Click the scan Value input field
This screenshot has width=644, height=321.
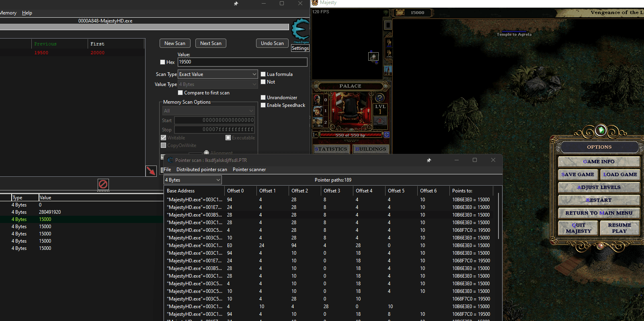click(242, 62)
